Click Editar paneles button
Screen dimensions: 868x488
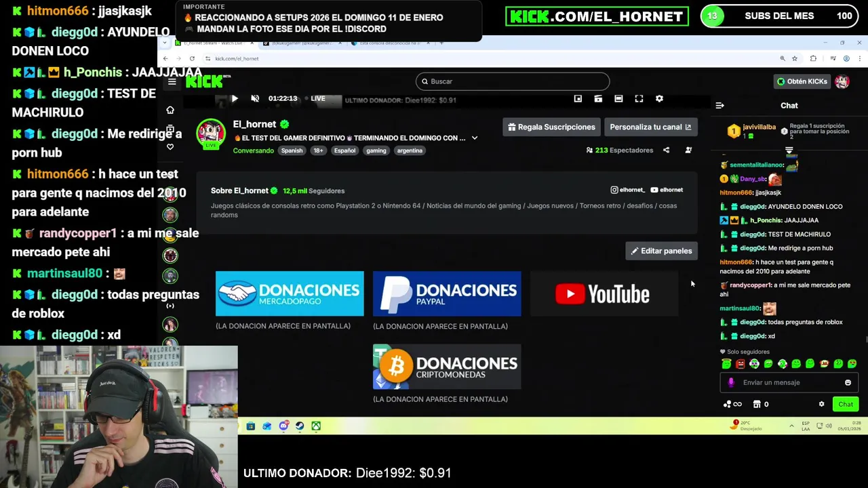pos(661,251)
